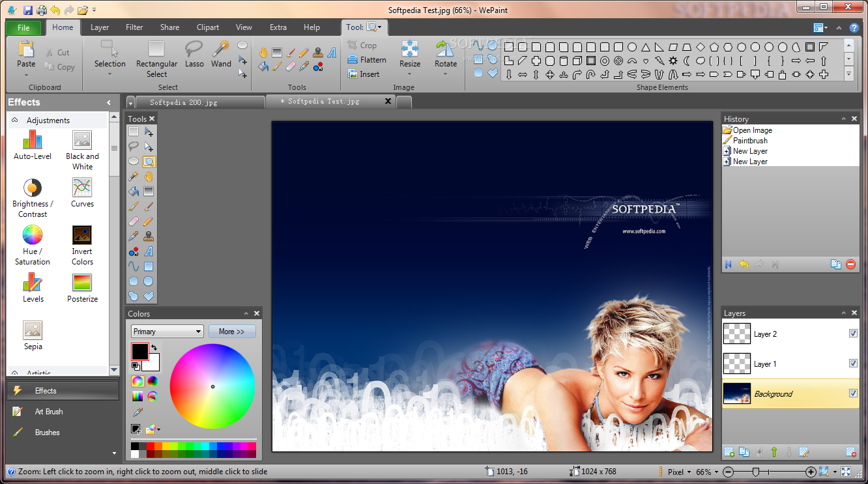Viewport: 868px width, 484px height.
Task: Select Paintbrush entry in History
Action: tap(750, 141)
